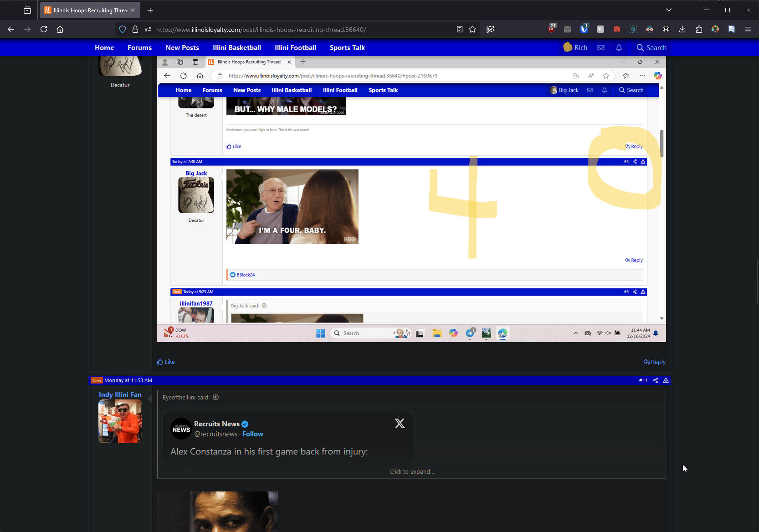The image size is (759, 532).
Task: View site security lock information
Action: [135, 29]
